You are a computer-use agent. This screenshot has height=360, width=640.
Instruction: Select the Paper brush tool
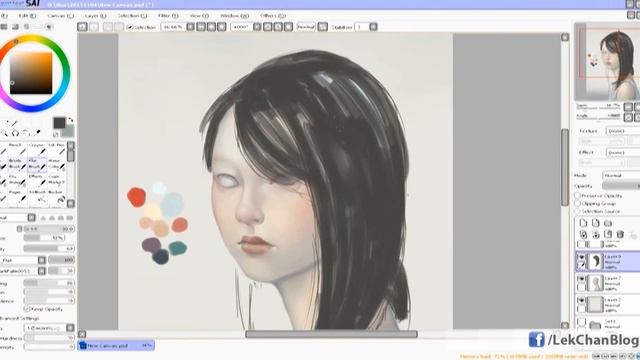(17, 196)
